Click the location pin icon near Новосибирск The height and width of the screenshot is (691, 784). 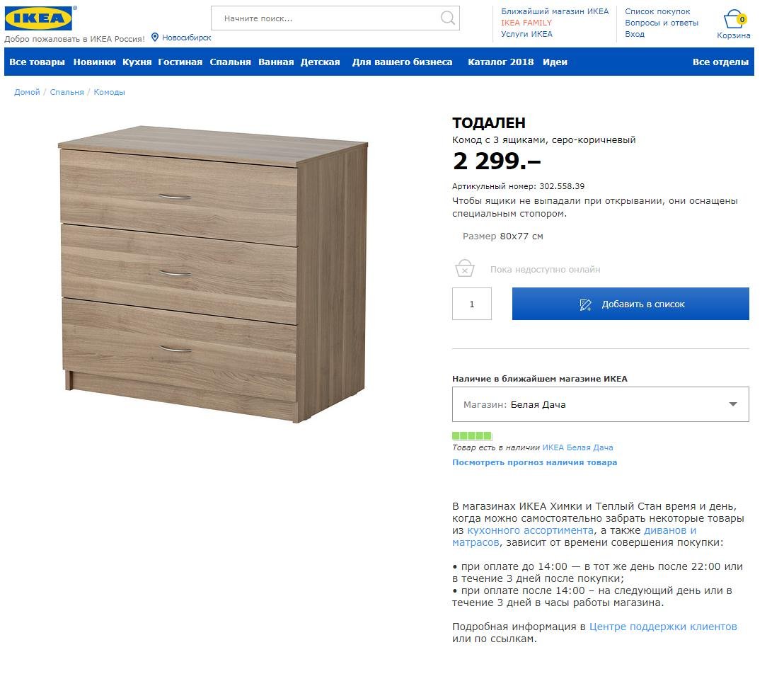tap(155, 38)
